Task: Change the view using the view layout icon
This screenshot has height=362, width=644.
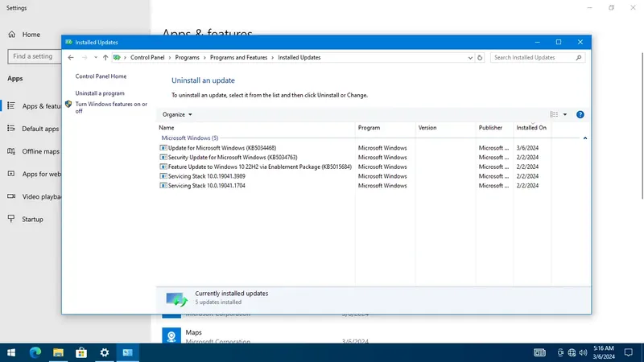Action: [554, 114]
